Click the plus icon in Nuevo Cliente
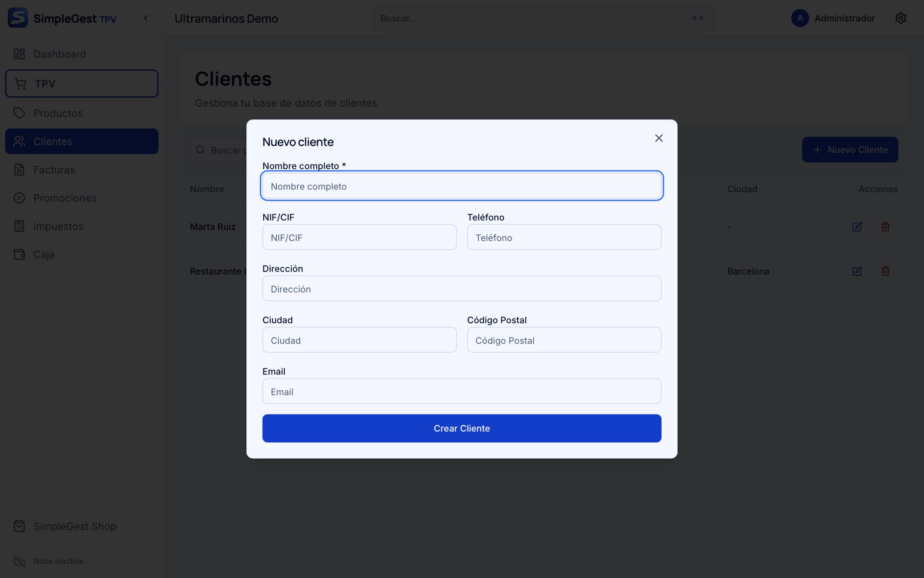Image resolution: width=924 pixels, height=578 pixels. (817, 150)
